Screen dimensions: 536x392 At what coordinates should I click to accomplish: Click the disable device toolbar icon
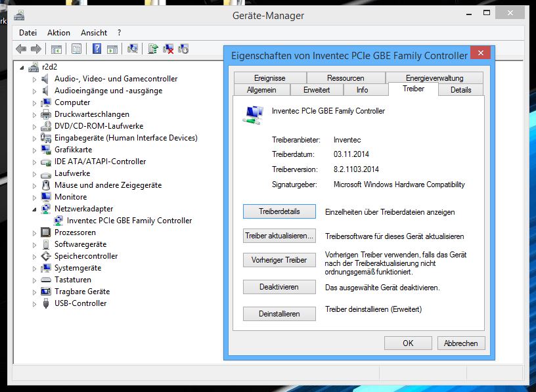(183, 49)
